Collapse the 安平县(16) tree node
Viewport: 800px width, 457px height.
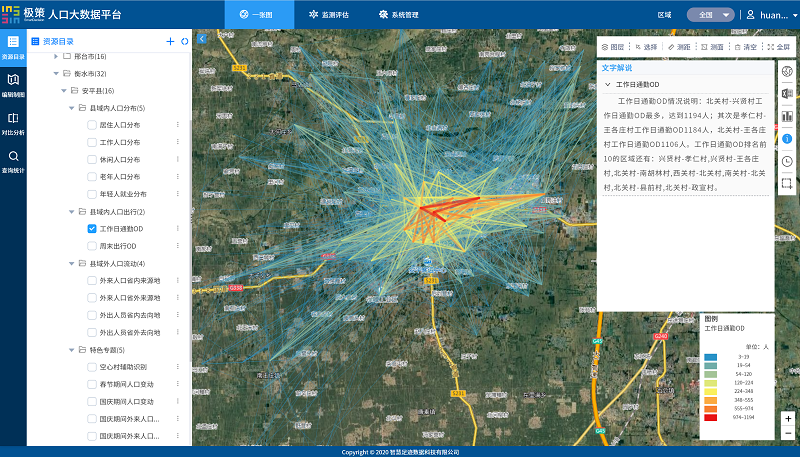coord(61,91)
